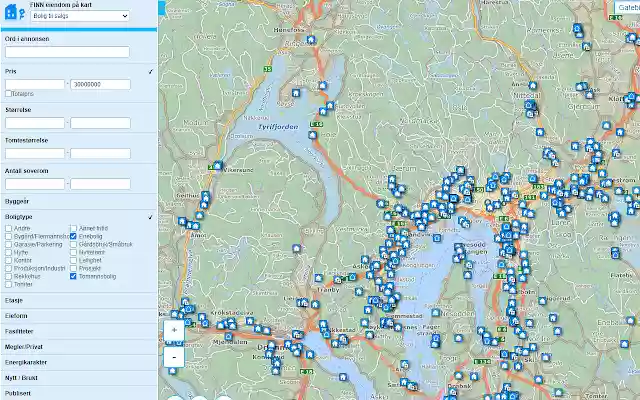
Task: Uncheck the Tomannsbolig property type
Action: click(x=73, y=276)
